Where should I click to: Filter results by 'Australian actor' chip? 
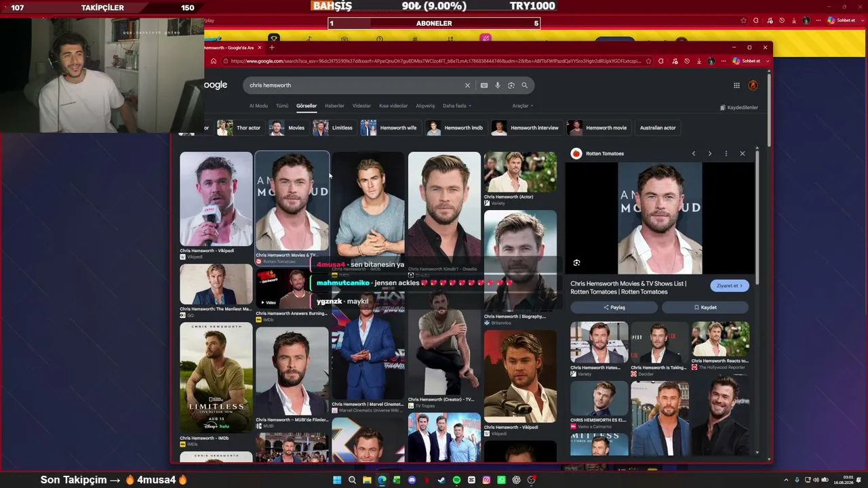658,128
